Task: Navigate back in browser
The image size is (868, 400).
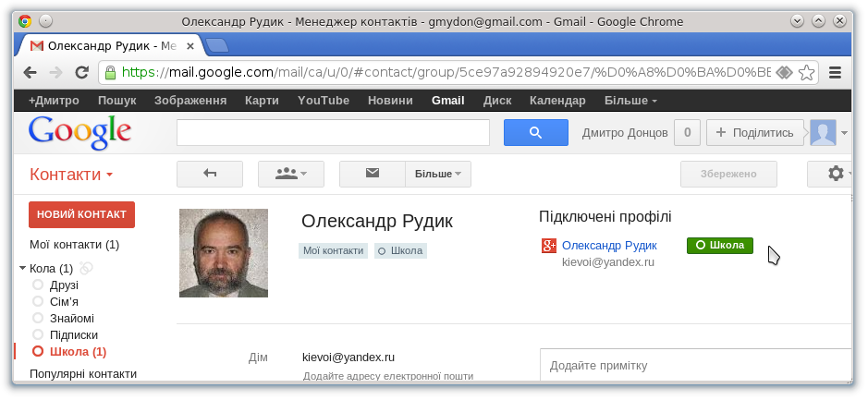Action: pyautogui.click(x=30, y=72)
